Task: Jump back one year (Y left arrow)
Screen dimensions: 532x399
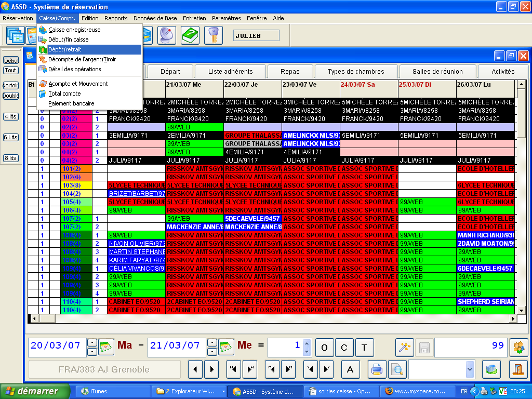Action: tap(311, 369)
